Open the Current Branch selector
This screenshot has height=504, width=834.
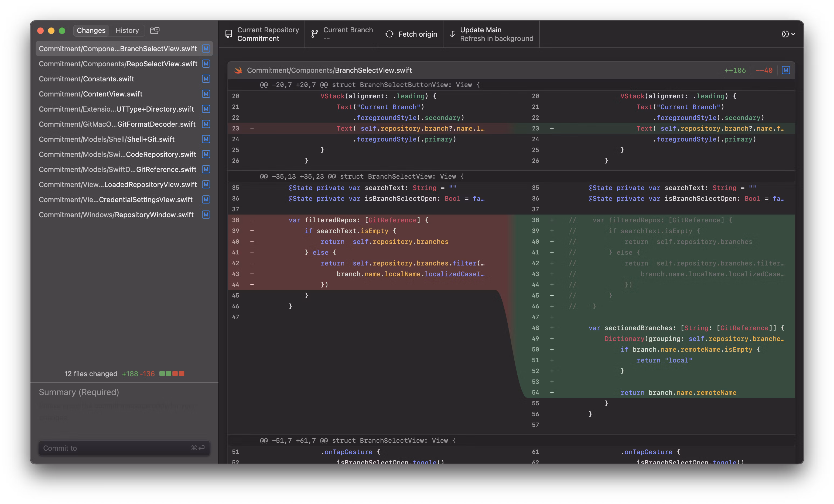click(x=342, y=34)
